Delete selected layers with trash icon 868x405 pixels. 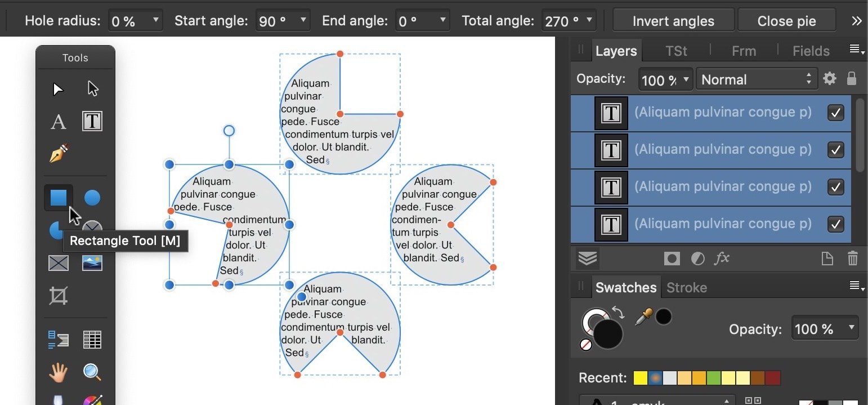pyautogui.click(x=852, y=258)
